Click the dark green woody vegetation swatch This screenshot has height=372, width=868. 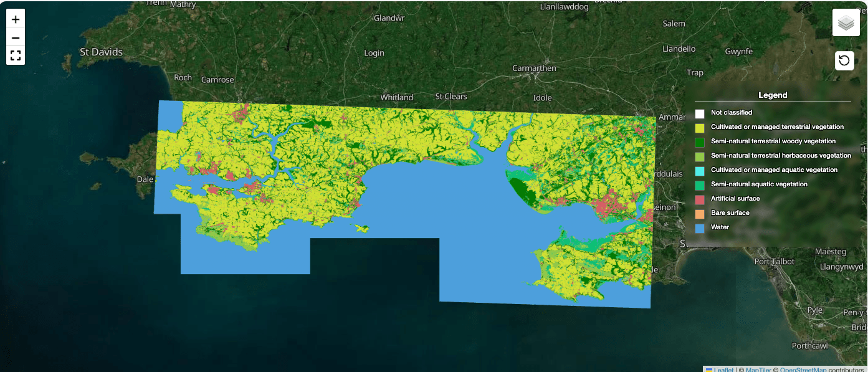pos(700,142)
